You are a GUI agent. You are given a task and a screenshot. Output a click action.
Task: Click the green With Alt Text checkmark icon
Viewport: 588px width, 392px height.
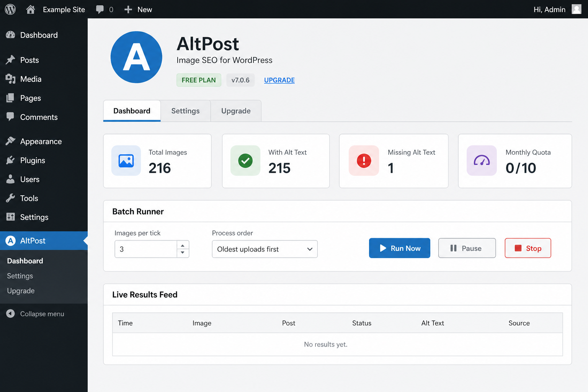click(x=245, y=160)
